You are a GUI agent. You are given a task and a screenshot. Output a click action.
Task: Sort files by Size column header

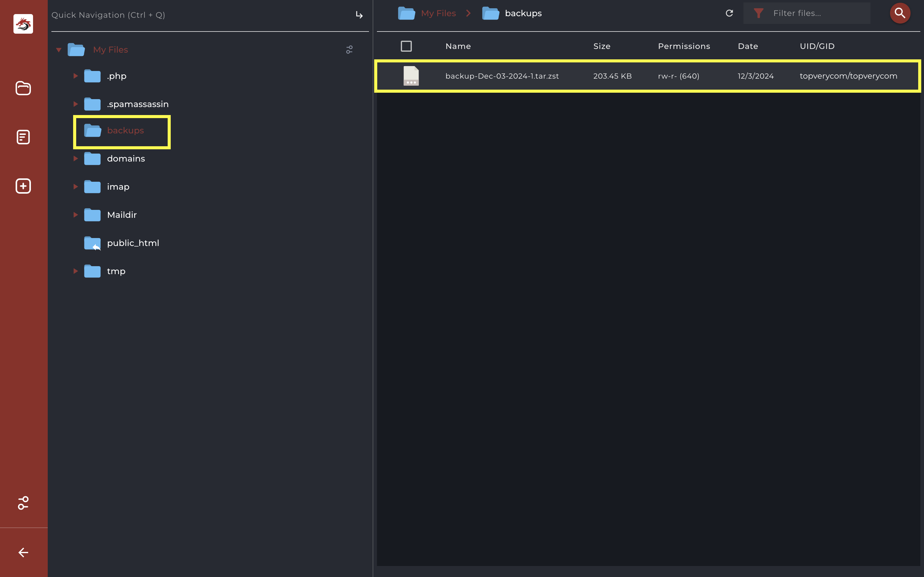coord(602,46)
